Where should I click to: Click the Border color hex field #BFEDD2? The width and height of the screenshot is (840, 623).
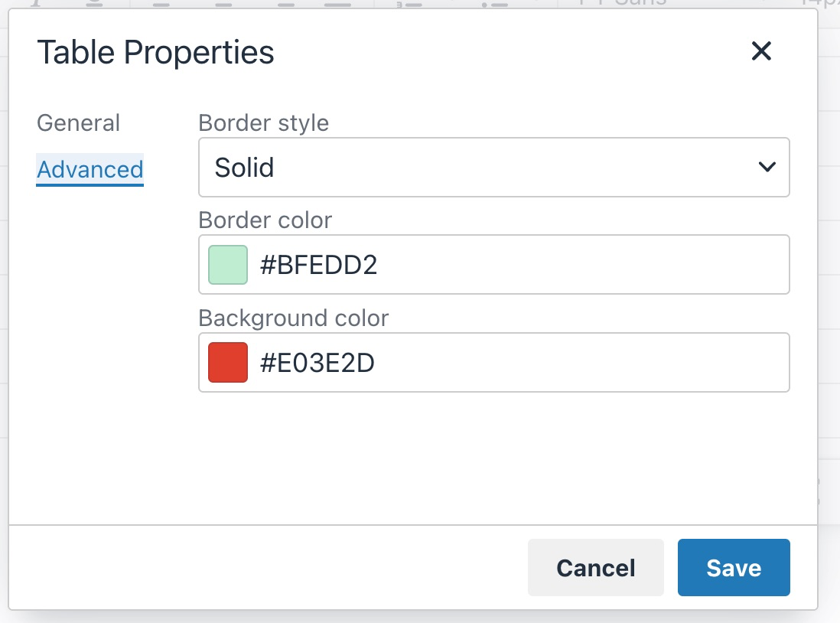click(520, 265)
